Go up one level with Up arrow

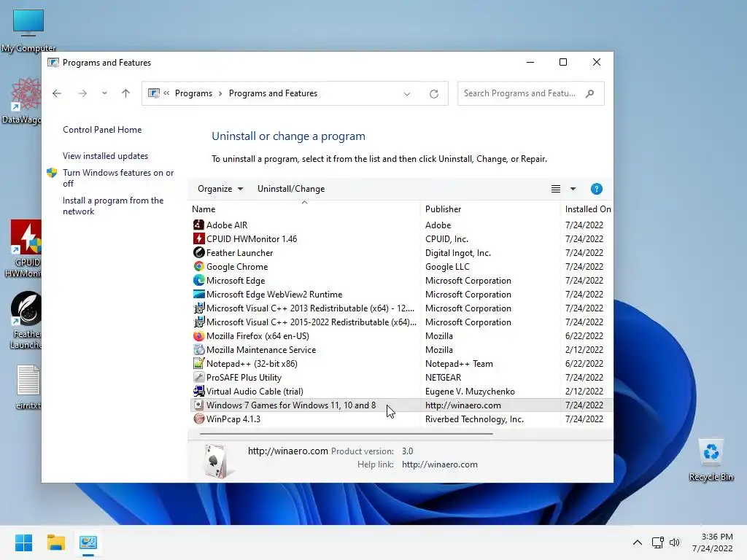coord(125,93)
